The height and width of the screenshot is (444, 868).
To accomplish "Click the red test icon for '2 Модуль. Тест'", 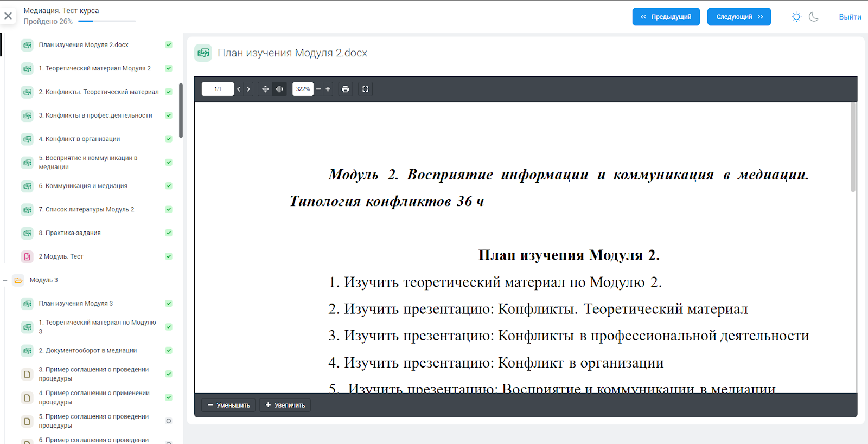I will click(x=27, y=256).
